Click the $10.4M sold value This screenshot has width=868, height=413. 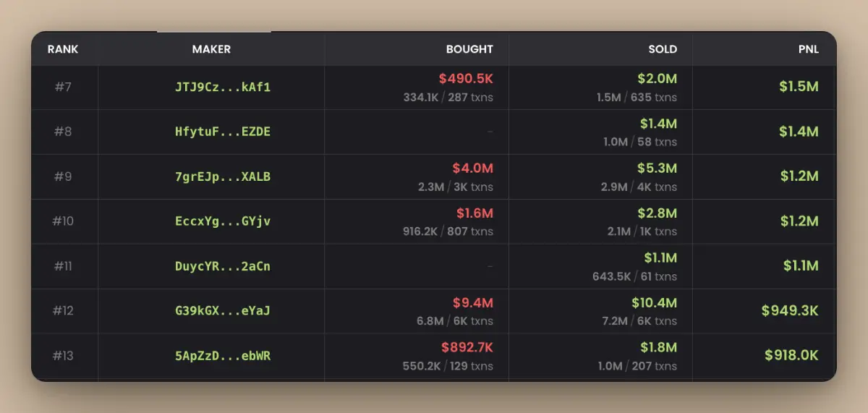(657, 303)
